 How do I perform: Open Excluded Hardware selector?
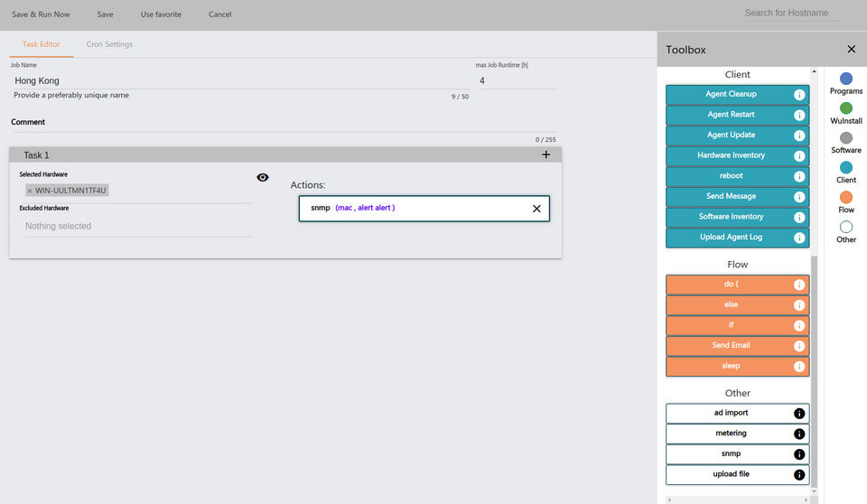coord(136,227)
